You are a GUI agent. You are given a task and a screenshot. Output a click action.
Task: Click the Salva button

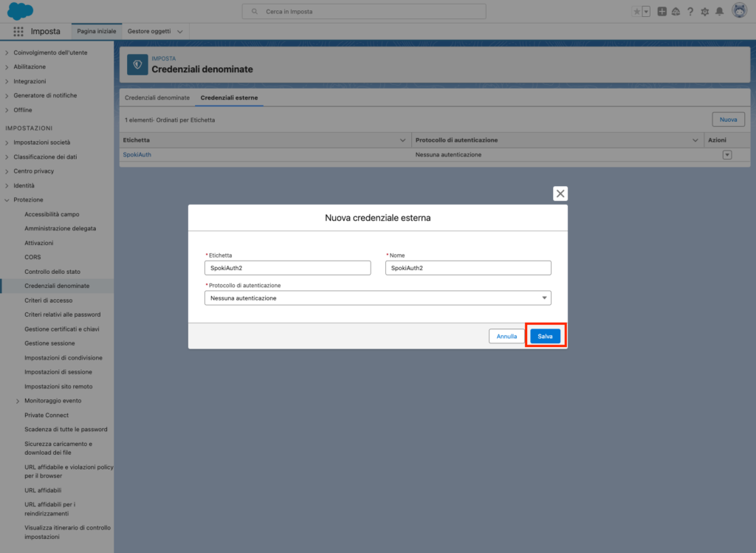click(x=545, y=336)
